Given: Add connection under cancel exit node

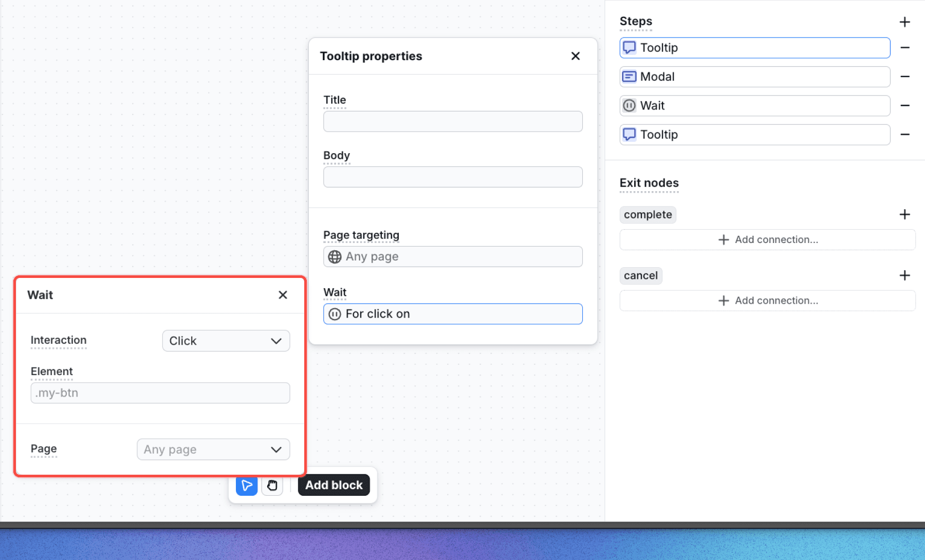Looking at the screenshot, I should point(767,301).
